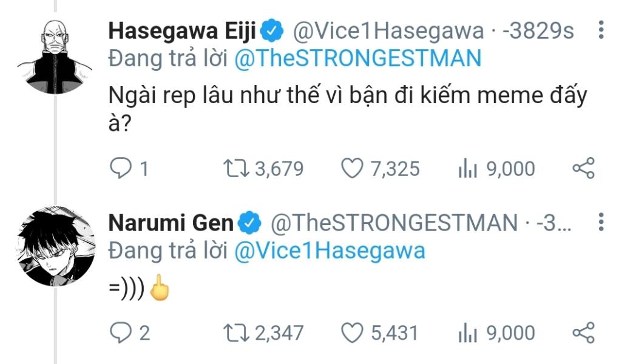This screenshot has height=364, width=633.
Task: Share Hasegawa Eiji's tweet
Action: (x=584, y=168)
